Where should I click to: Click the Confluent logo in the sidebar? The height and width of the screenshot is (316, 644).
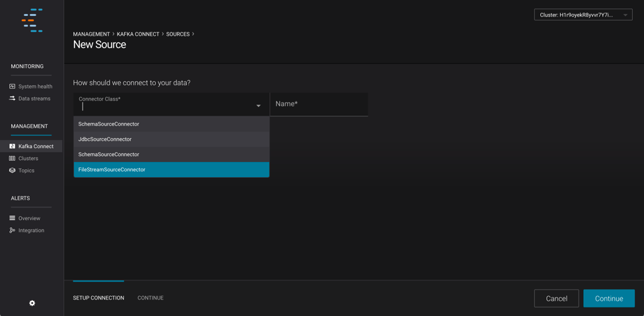[32, 20]
